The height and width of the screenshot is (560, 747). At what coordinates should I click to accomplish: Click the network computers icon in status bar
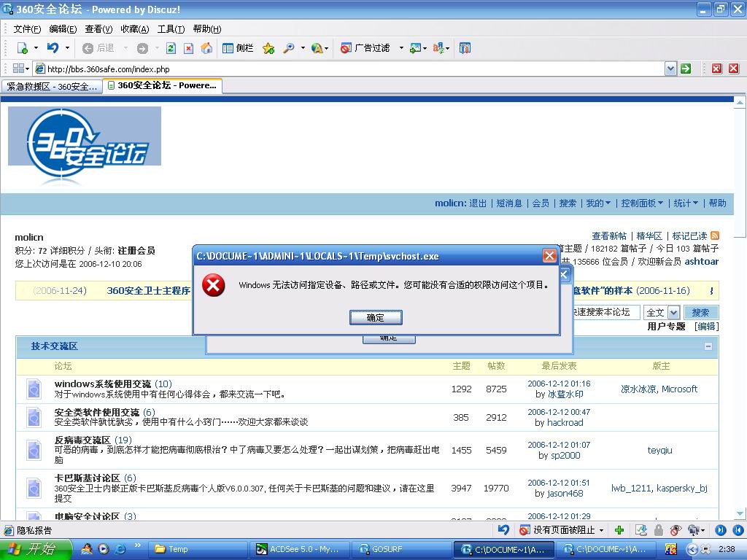pyautogui.click(x=694, y=530)
